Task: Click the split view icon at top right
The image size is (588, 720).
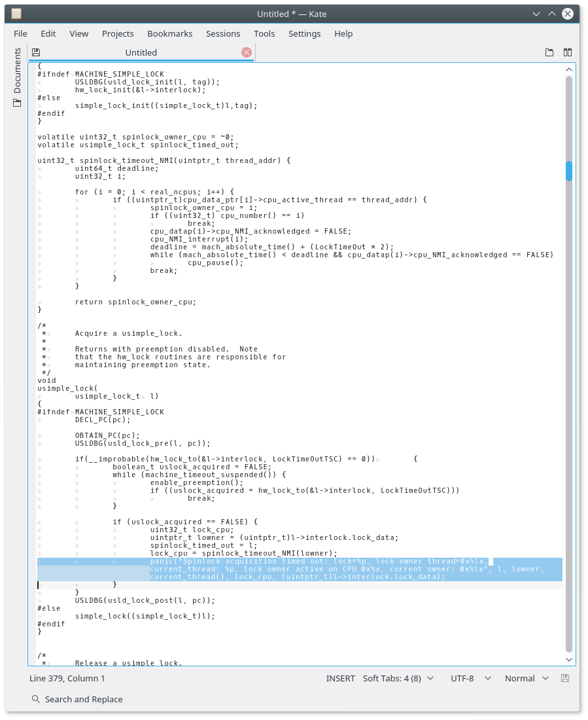Action: 568,52
